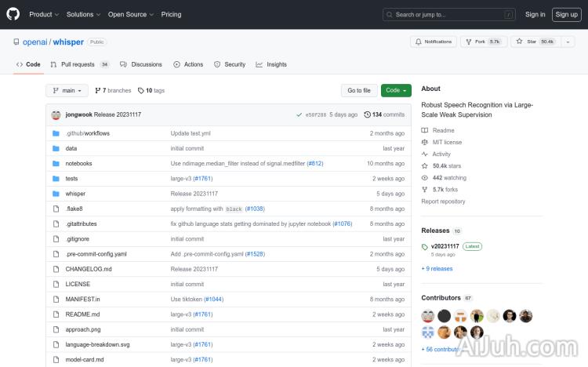The image size is (588, 367).
Task: Open the README.md file
Action: (x=82, y=314)
